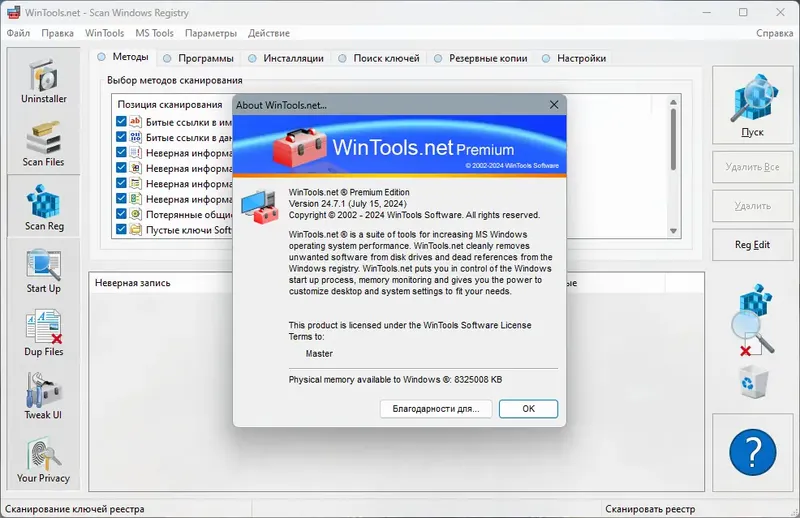Image resolution: width=800 pixels, height=518 pixels.
Task: Click the Удалить Все button
Action: 753,167
